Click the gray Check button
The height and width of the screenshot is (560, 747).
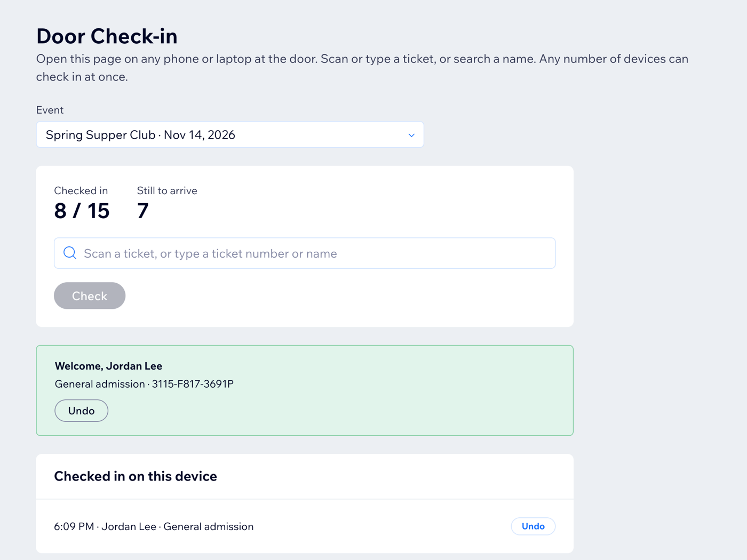[90, 295]
